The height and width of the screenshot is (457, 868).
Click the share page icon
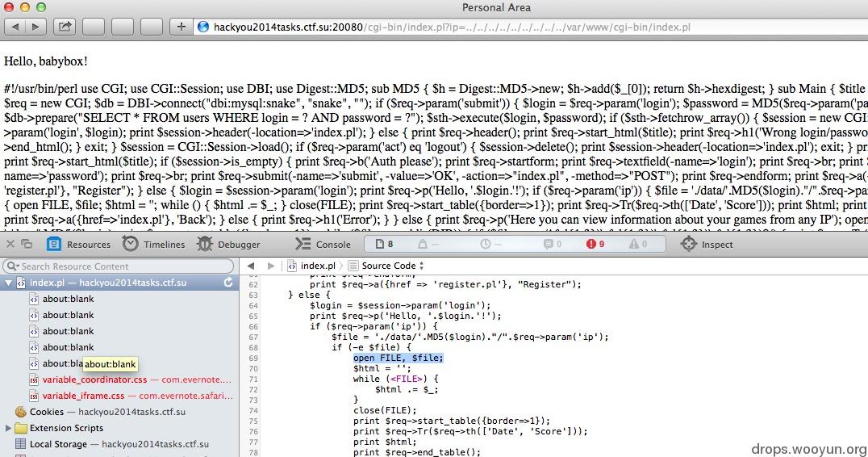click(65, 27)
